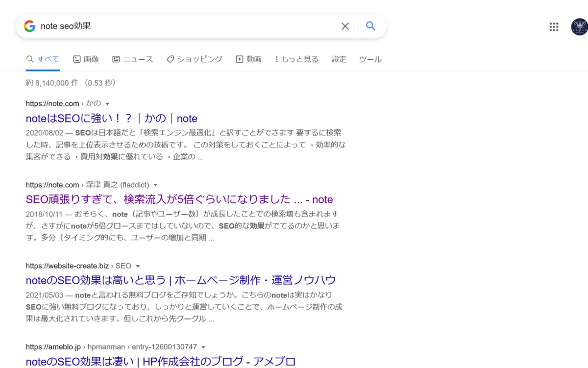588x368 pixels.
Task: Click the snippet dated 2018/10/11
Action: coord(183,226)
